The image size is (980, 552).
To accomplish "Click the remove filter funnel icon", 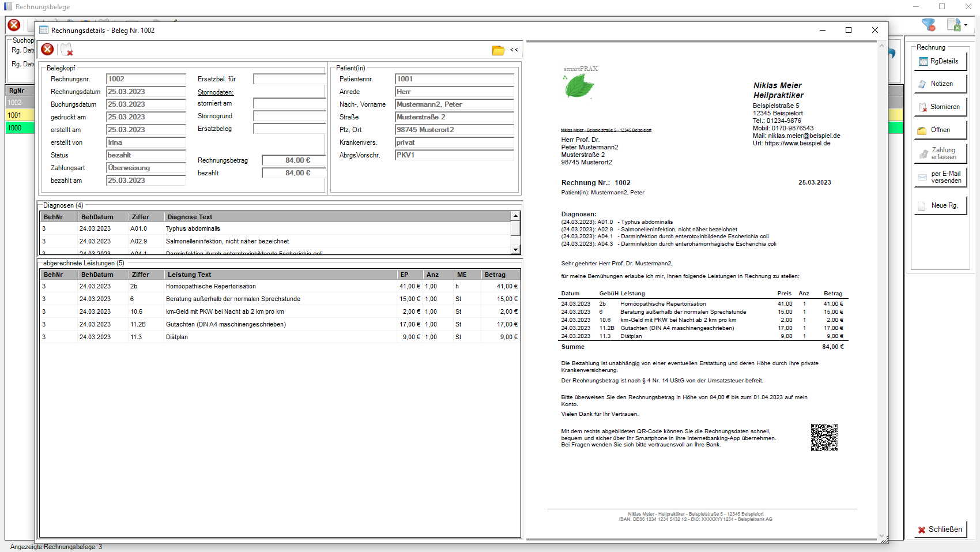I will [928, 25].
